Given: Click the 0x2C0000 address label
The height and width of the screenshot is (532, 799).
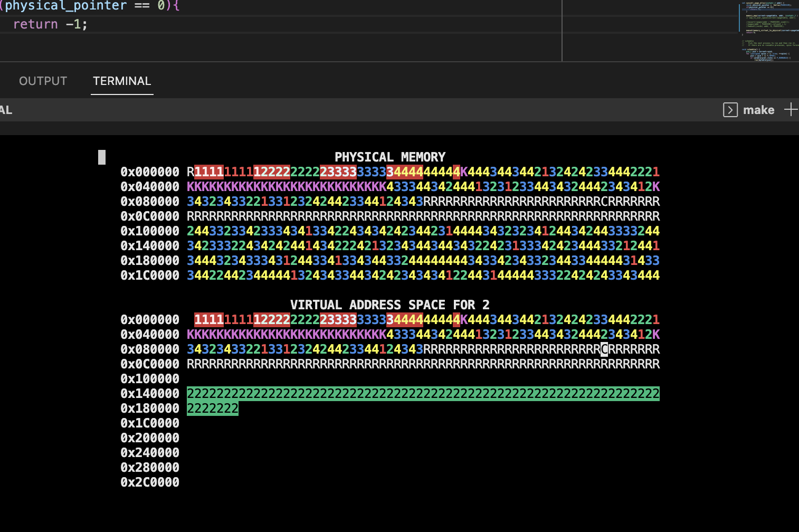Looking at the screenshot, I should pos(150,482).
